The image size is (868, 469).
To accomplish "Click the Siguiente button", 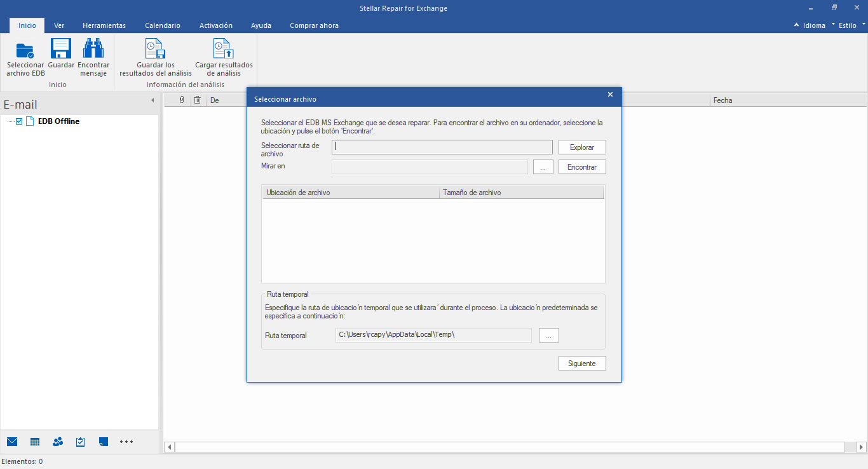I will 582,364.
